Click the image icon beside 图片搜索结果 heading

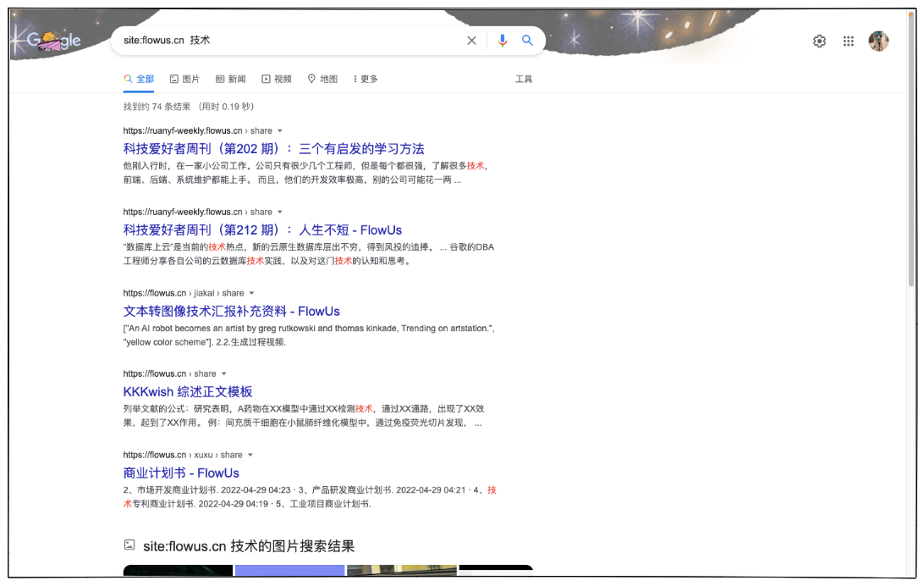129,545
